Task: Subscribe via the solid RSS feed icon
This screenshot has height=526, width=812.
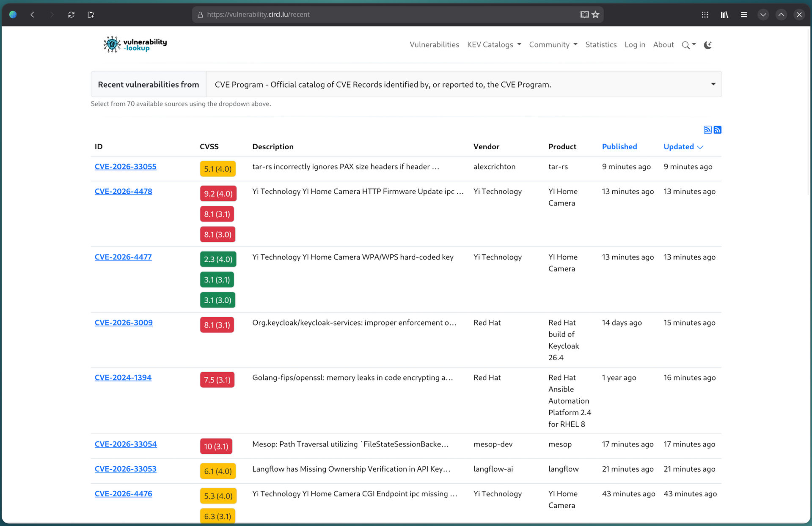Action: pos(717,130)
